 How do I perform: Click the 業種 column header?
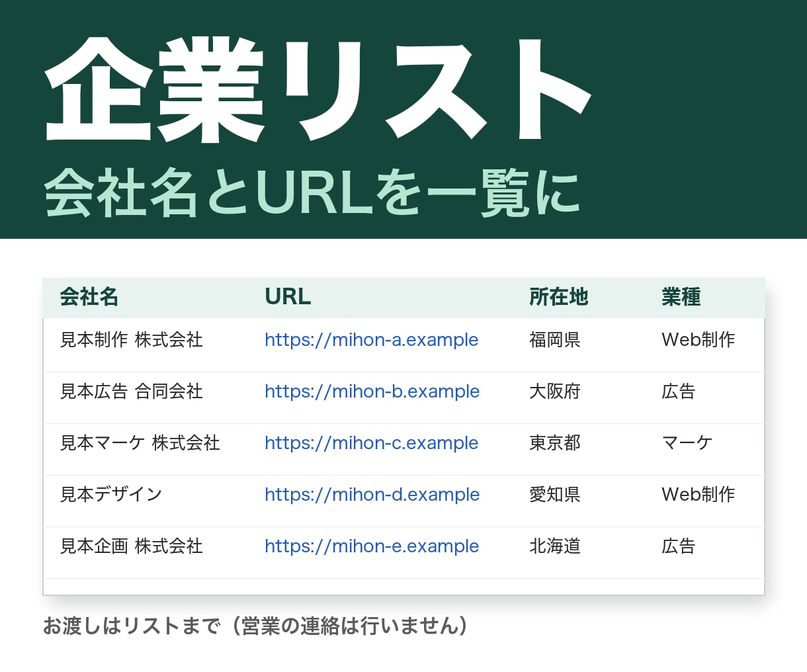(x=681, y=297)
